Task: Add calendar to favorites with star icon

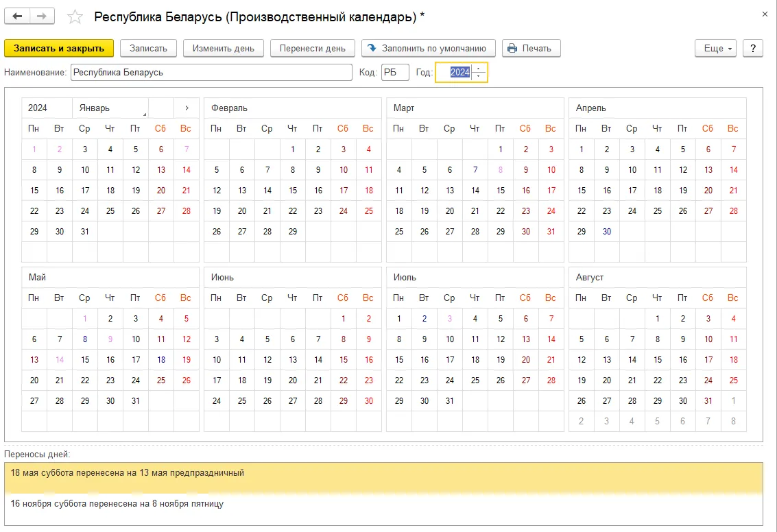Action: tap(75, 17)
